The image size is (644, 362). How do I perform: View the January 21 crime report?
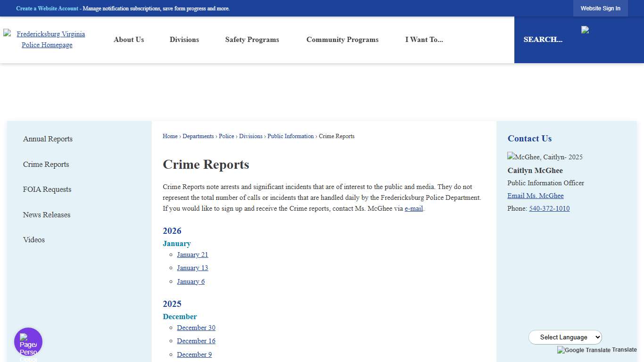point(192,255)
